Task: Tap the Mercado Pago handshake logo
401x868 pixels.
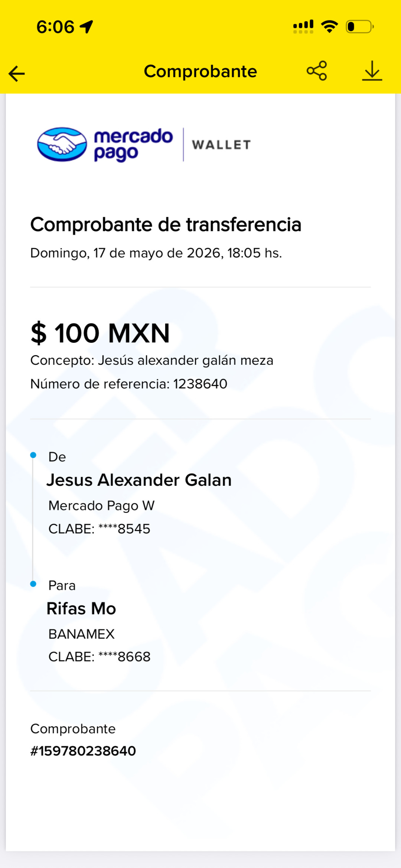Action: [62, 144]
